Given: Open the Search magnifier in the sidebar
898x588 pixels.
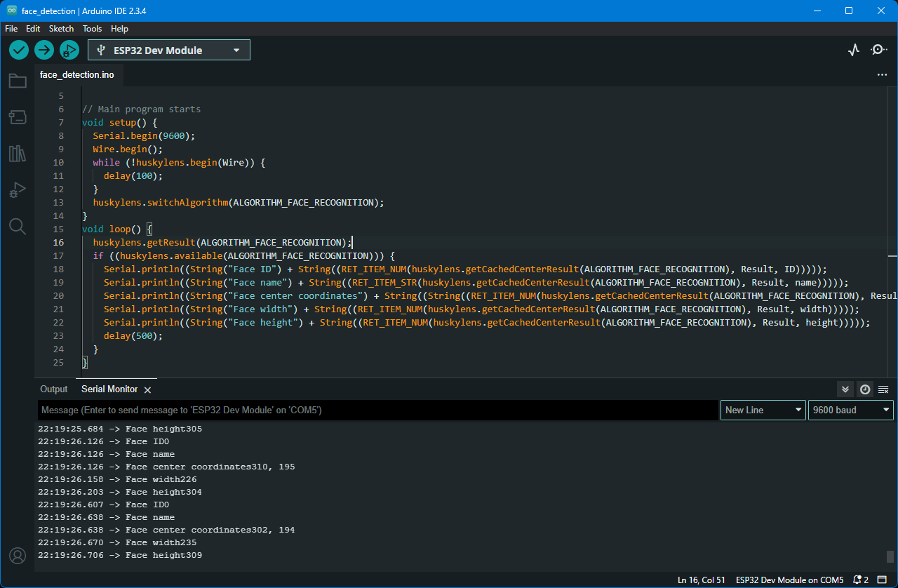Looking at the screenshot, I should [x=18, y=226].
